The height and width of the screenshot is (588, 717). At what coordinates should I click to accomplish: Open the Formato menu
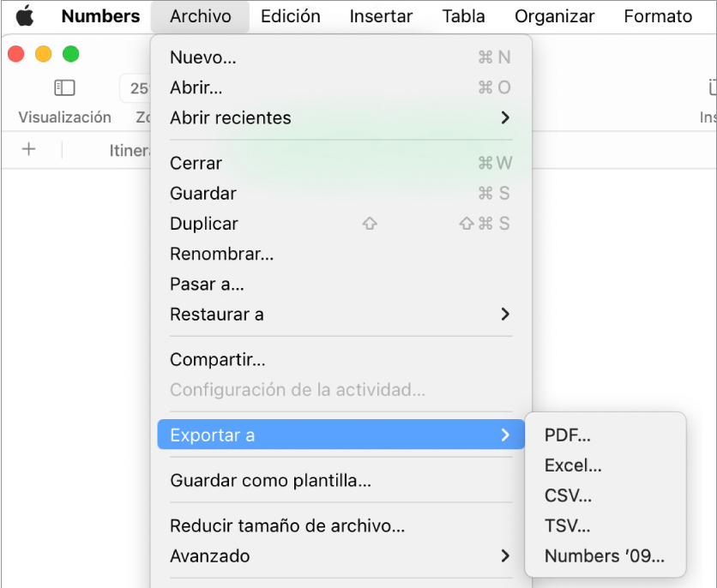657,15
